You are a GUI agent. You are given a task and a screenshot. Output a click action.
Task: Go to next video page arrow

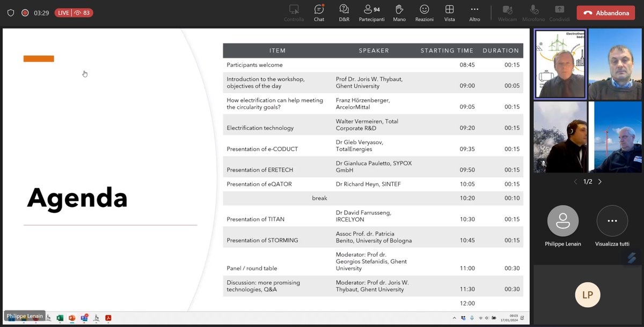[x=600, y=182]
